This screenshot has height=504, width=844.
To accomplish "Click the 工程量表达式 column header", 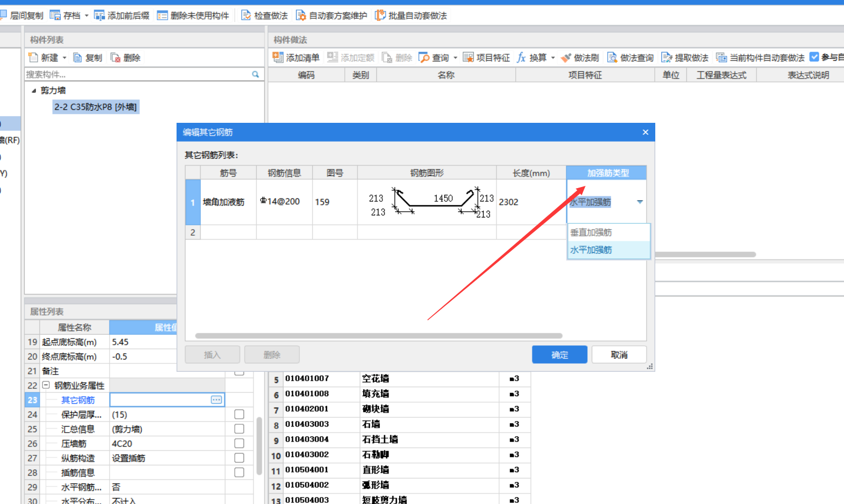I will [721, 75].
